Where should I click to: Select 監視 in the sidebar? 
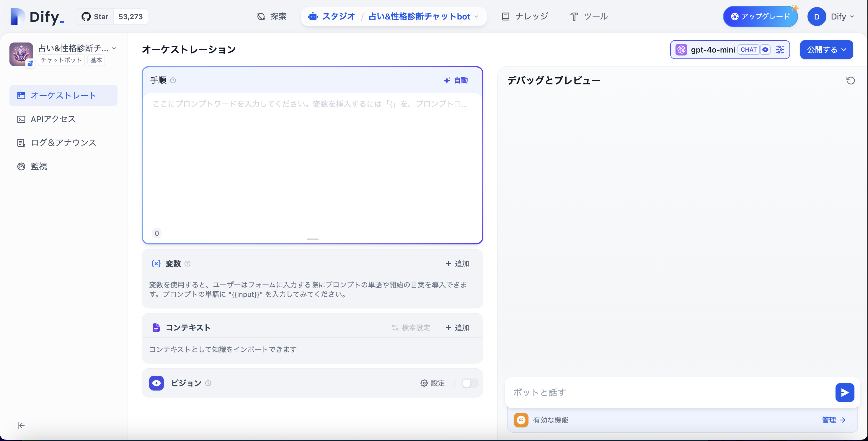tap(38, 166)
